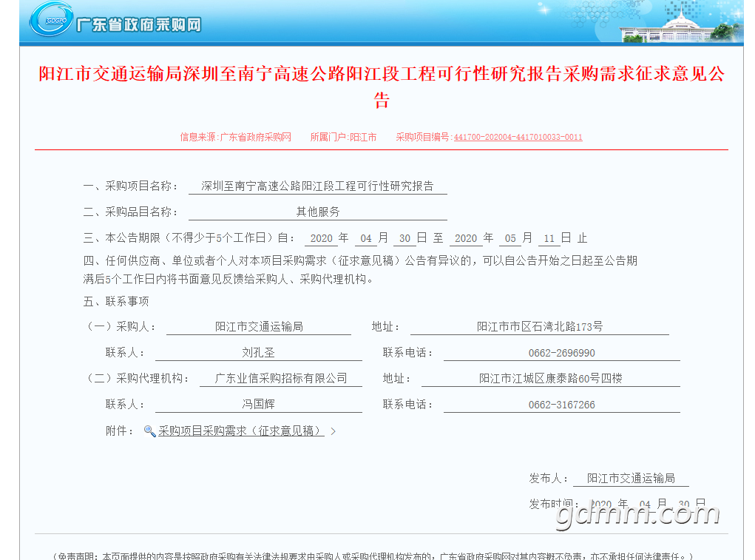The image size is (755, 560).
Task: Select the end date day field 11
Action: 549,238
